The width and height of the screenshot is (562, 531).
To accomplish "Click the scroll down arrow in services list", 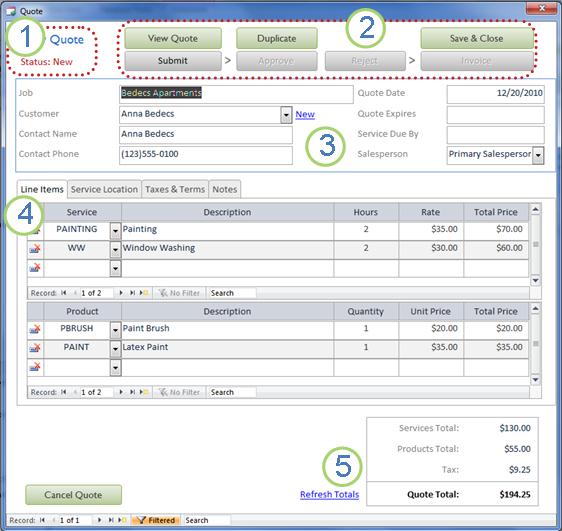I will [535, 280].
